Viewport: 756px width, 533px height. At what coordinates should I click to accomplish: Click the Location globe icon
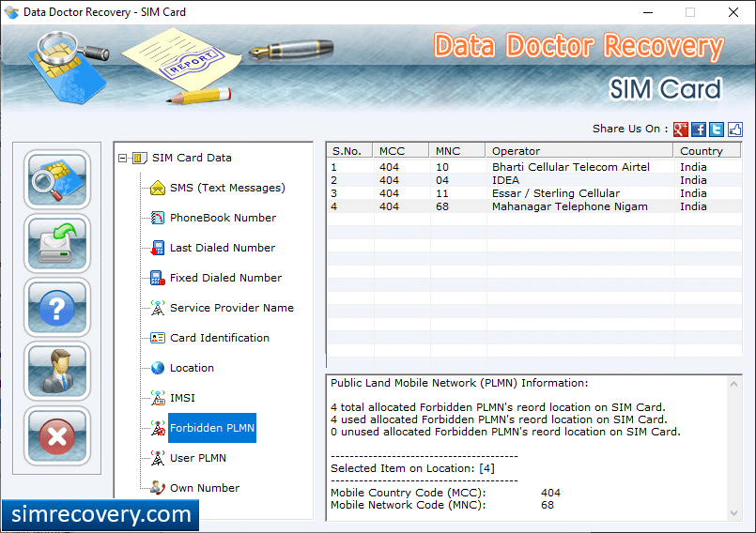157,368
